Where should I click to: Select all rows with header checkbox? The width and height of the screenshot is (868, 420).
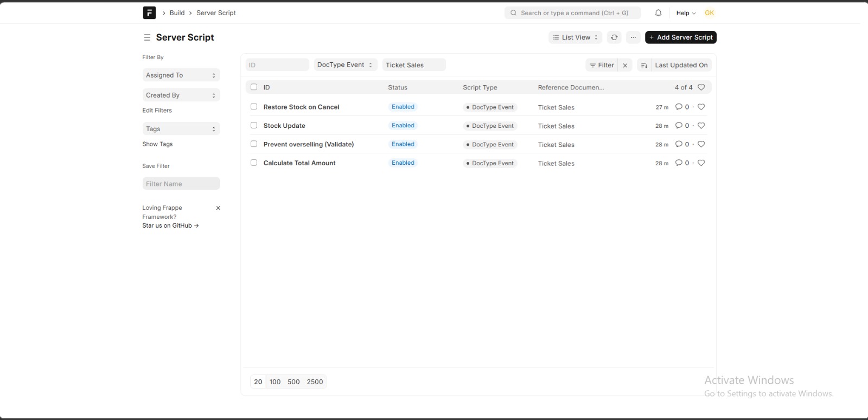[x=254, y=87]
